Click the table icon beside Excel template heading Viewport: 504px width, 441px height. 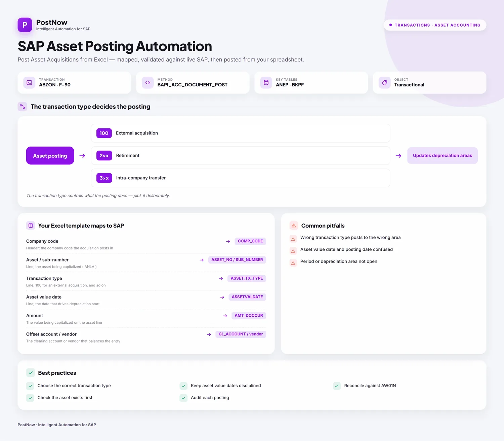pyautogui.click(x=31, y=226)
